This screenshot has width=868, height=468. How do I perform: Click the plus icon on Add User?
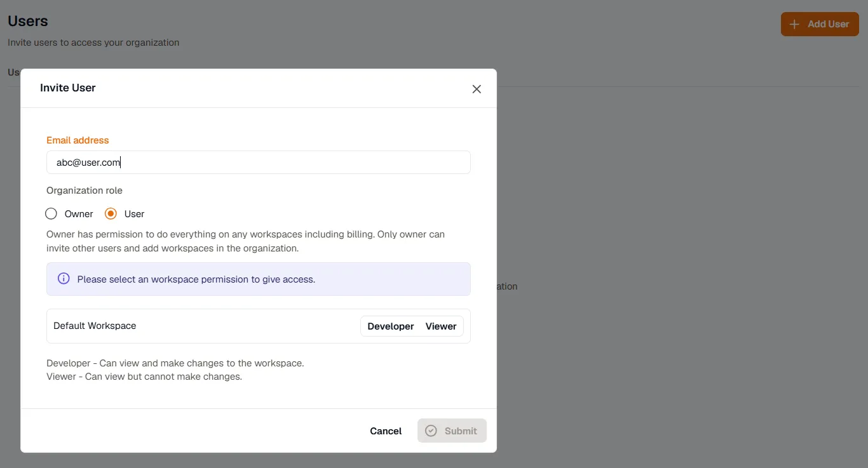coord(794,24)
